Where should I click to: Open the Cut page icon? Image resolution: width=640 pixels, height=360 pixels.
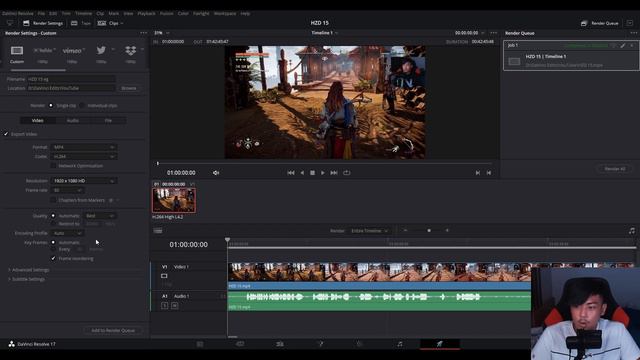[x=240, y=344]
